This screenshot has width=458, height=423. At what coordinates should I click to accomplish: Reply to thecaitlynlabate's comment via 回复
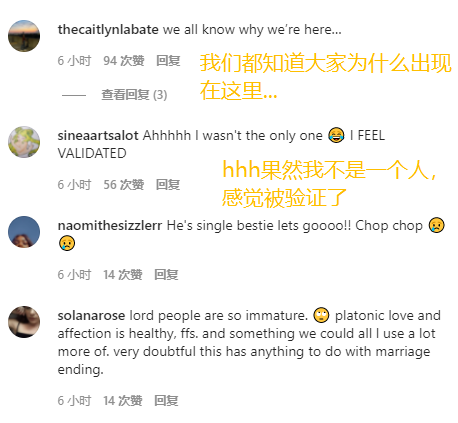[x=168, y=61]
